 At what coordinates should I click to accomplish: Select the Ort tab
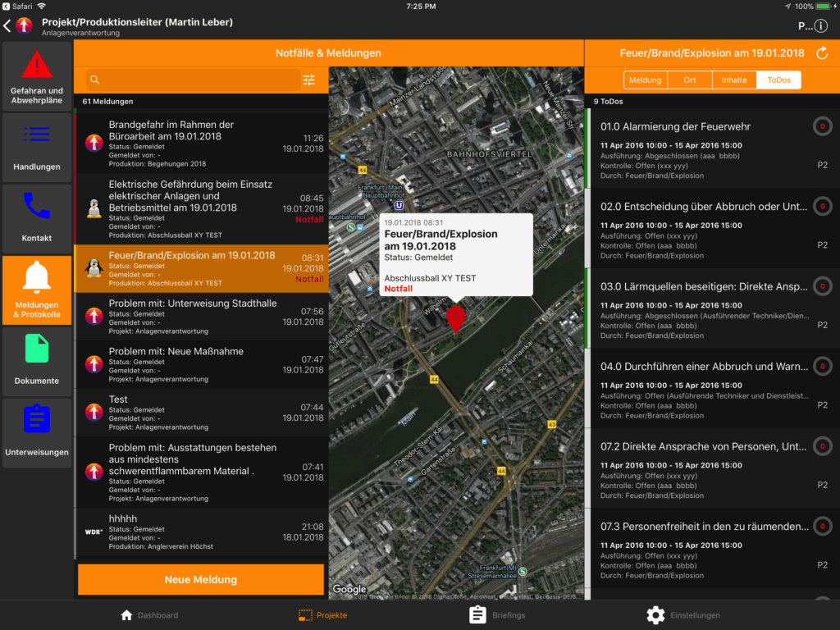[689, 80]
